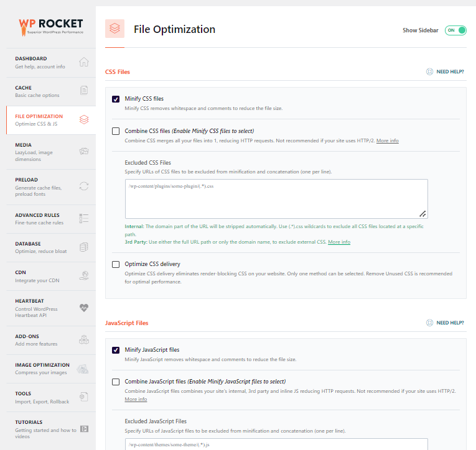Open More info link after 3rd Party CSS note
Viewport: 476px width, 450px height.
pos(339,242)
